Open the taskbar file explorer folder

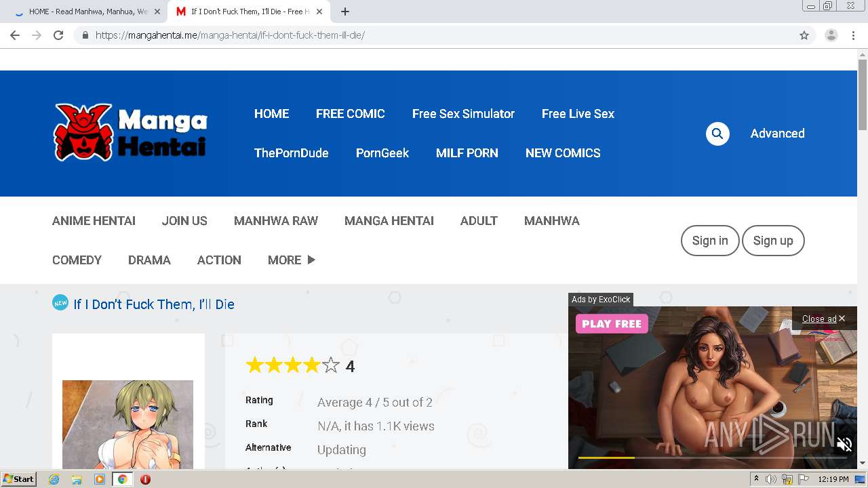[x=77, y=479]
